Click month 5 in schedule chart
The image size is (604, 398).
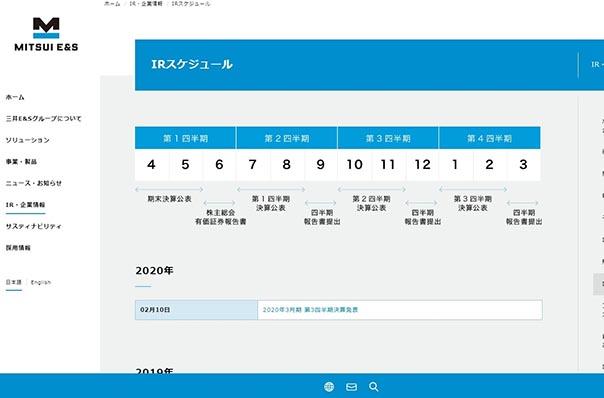(185, 165)
